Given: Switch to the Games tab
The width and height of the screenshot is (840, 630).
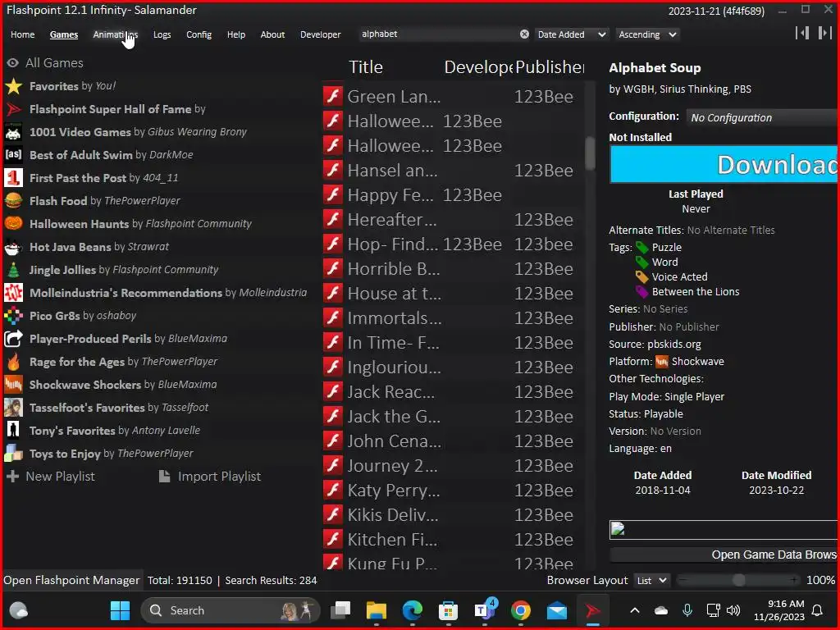Looking at the screenshot, I should 64,34.
